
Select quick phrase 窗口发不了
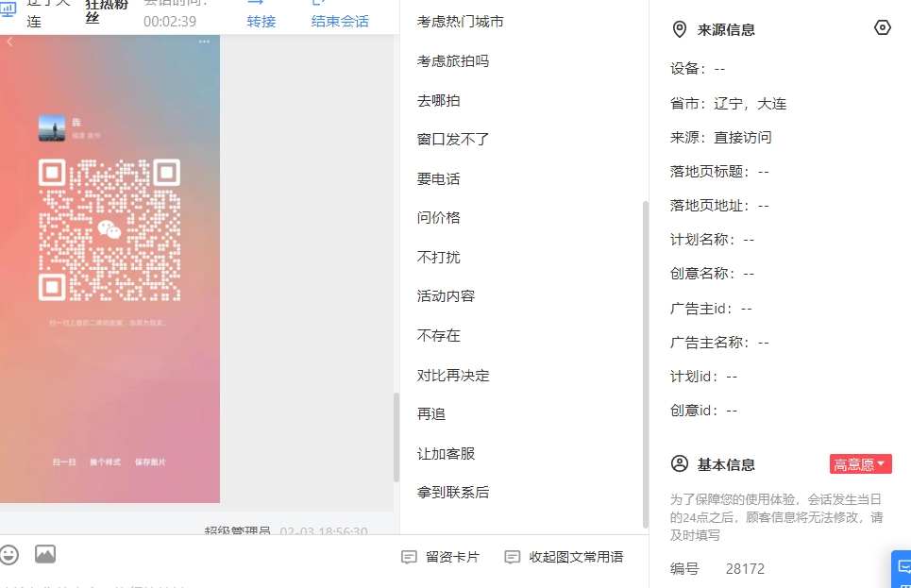452,140
